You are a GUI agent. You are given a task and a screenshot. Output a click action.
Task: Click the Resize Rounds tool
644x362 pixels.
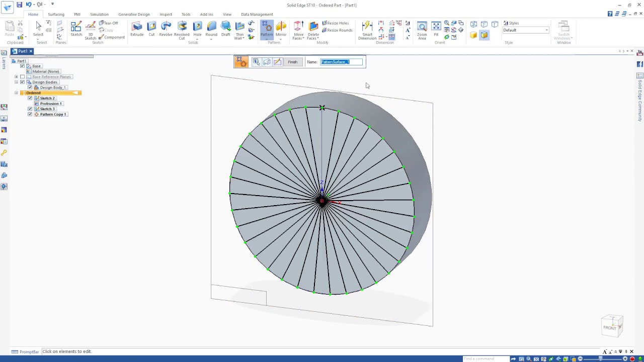[337, 30]
